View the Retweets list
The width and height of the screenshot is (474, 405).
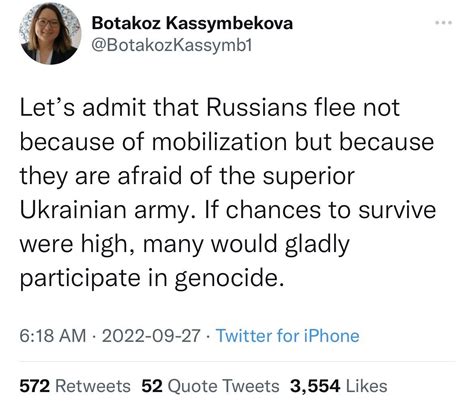(x=75, y=386)
